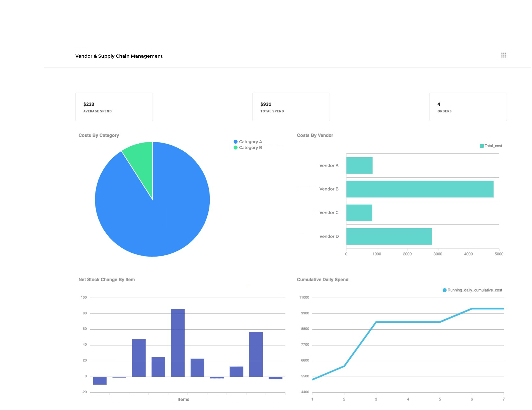Click the first negative stock change bar
Viewport: 532px width, 410px height.
pyautogui.click(x=100, y=381)
